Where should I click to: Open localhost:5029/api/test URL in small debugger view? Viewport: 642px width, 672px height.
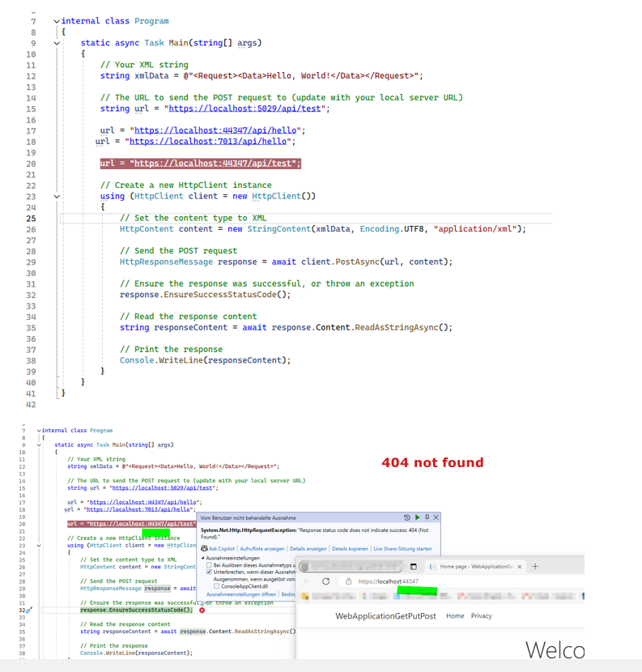pyautogui.click(x=163, y=487)
